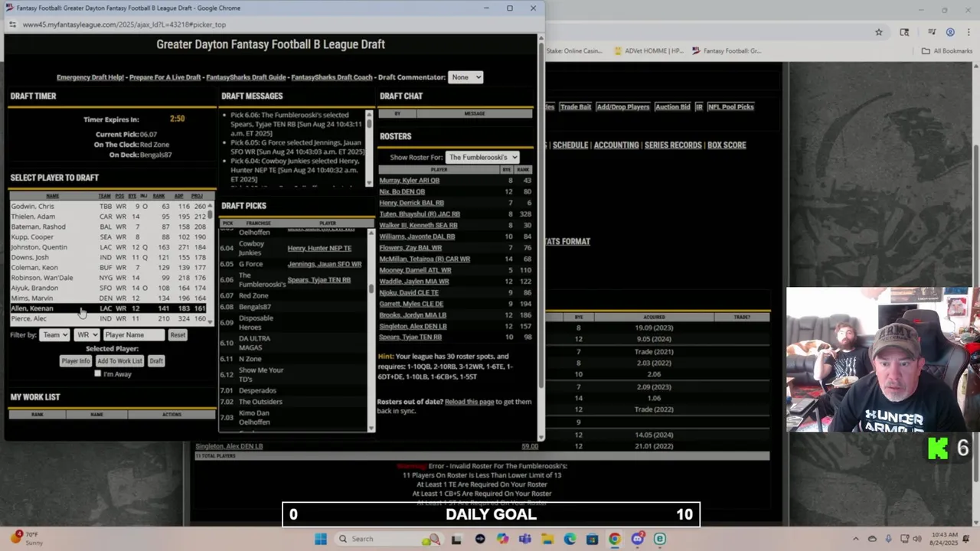The image size is (980, 551).
Task: Select Aiyuk, Brandon in the player list
Action: pyautogui.click(x=108, y=288)
